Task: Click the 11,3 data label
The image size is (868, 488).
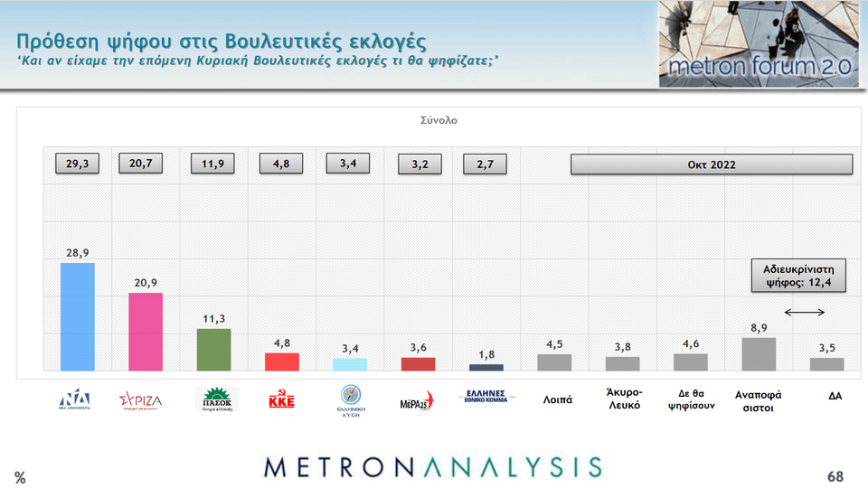Action: [x=213, y=319]
